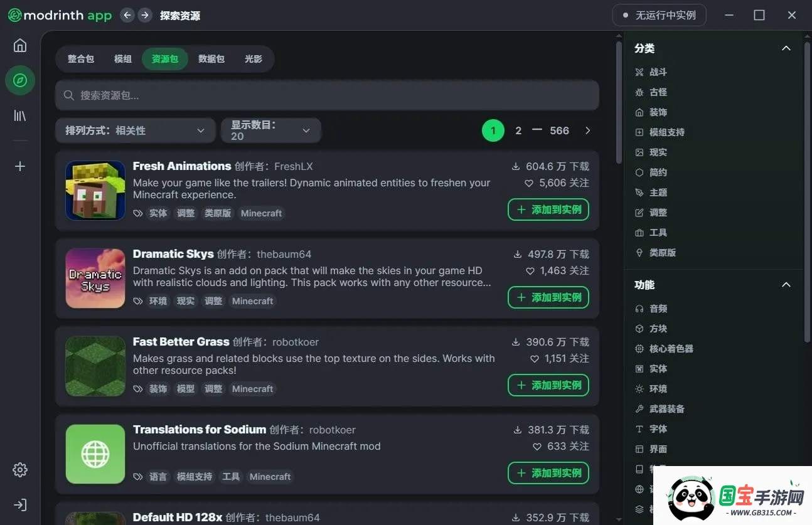Open the Home icon in sidebar
812x525 pixels.
coord(20,45)
